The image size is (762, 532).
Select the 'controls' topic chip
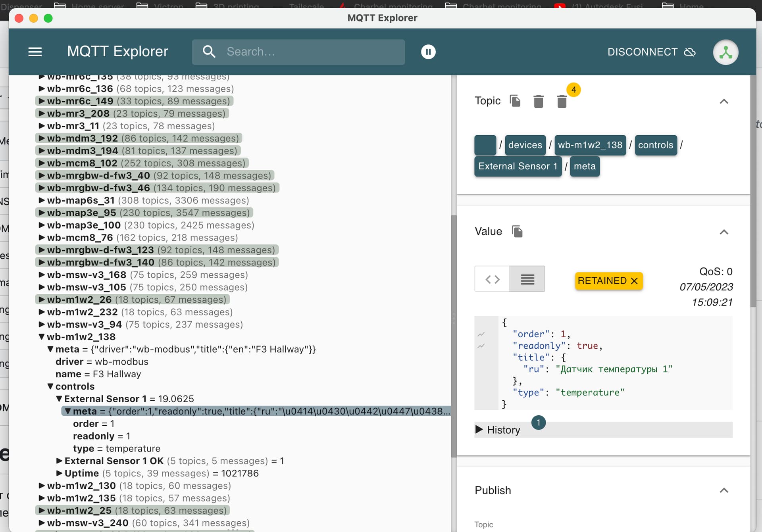pyautogui.click(x=656, y=145)
